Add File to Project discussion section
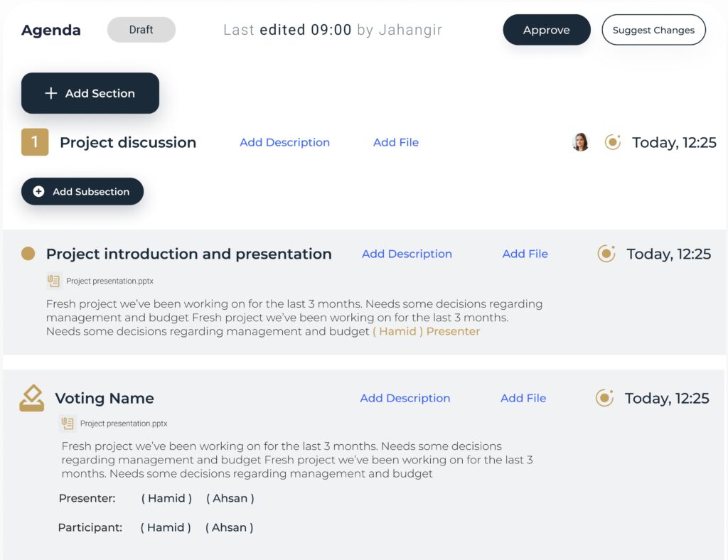 coord(396,142)
